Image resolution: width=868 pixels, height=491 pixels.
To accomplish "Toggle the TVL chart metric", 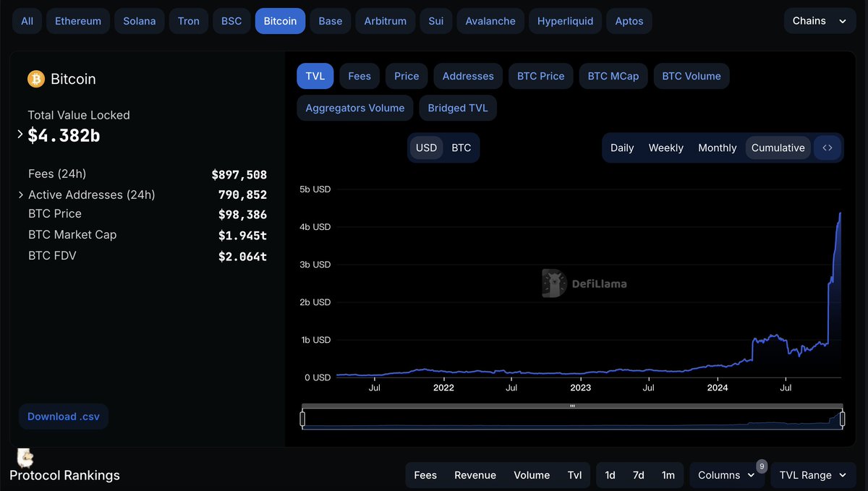I will coord(315,76).
